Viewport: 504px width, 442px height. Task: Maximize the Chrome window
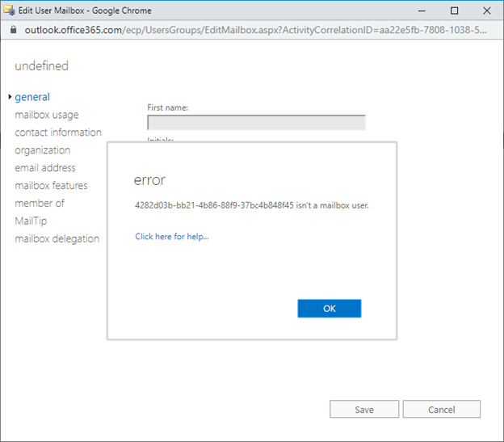[454, 11]
